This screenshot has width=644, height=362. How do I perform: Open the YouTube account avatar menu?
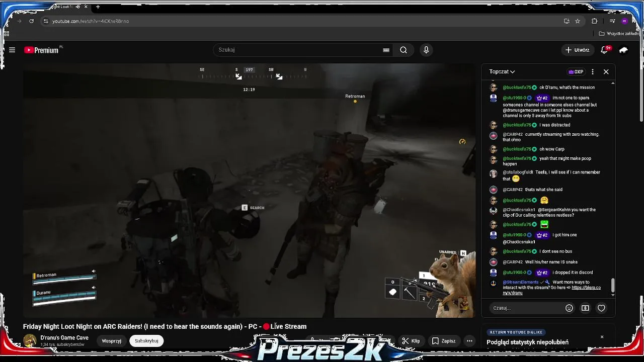tap(623, 50)
